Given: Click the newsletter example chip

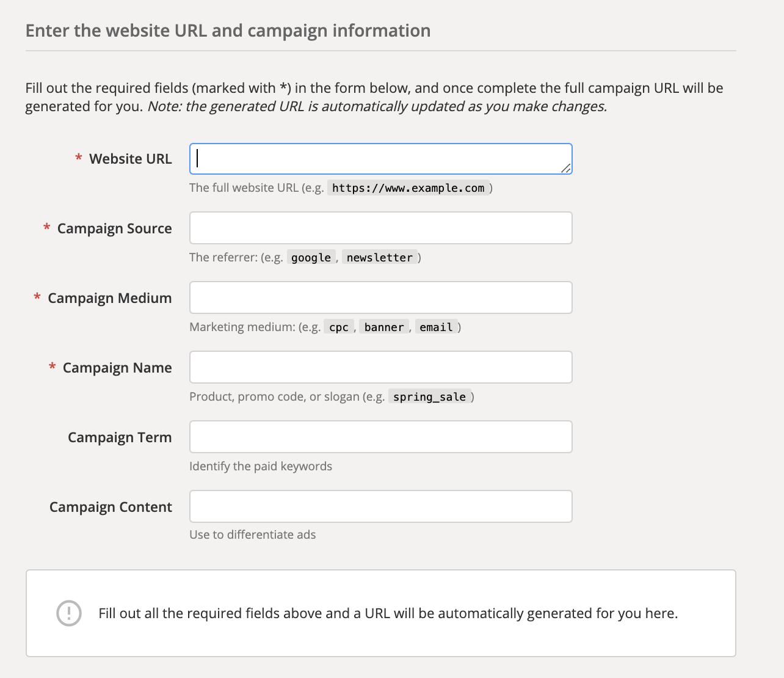Looking at the screenshot, I should (x=379, y=258).
